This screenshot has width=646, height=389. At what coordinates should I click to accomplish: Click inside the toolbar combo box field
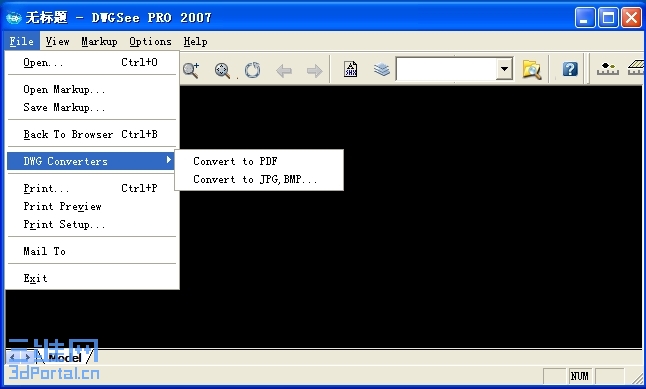[446, 69]
